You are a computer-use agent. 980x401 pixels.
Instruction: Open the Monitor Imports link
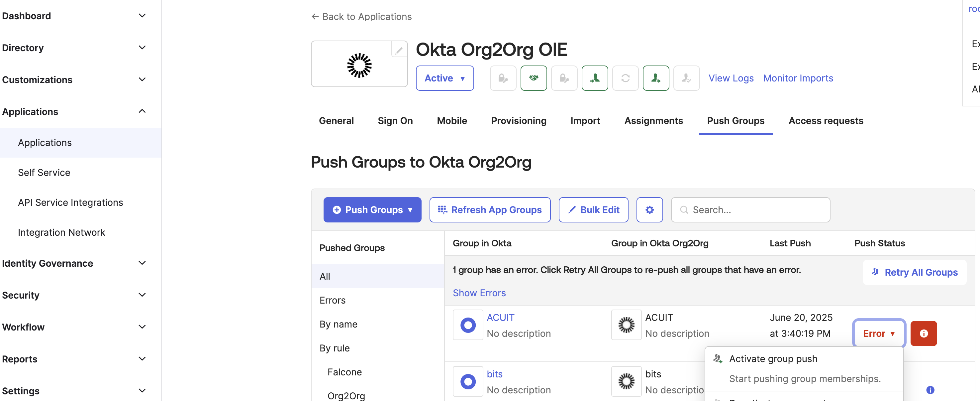798,78
